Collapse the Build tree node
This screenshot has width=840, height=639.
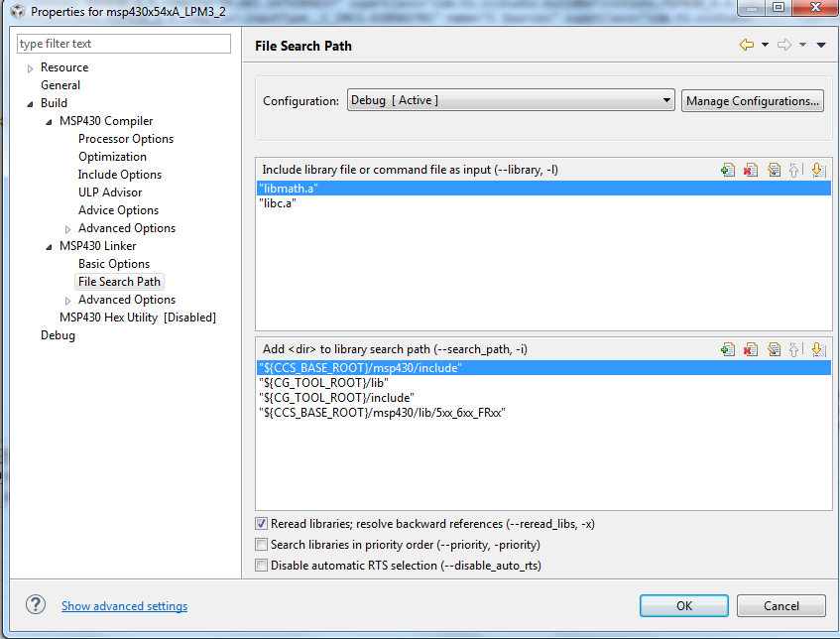[30, 104]
